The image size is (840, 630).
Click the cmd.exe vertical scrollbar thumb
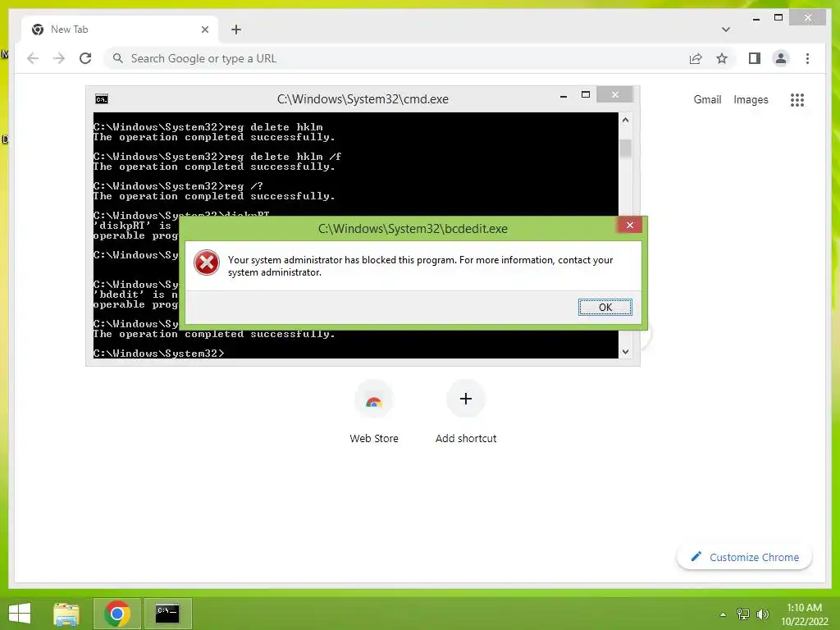625,148
